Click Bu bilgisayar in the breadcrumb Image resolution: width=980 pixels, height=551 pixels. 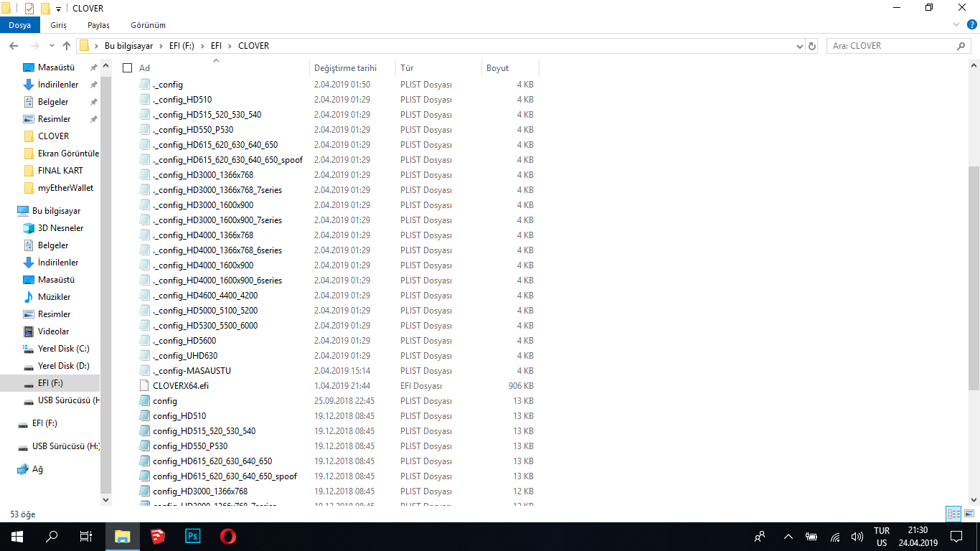tap(129, 46)
